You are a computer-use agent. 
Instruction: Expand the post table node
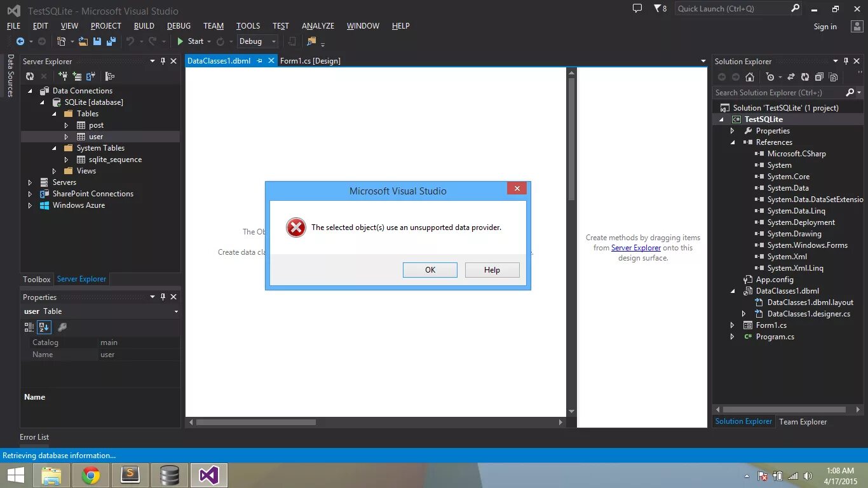(66, 125)
